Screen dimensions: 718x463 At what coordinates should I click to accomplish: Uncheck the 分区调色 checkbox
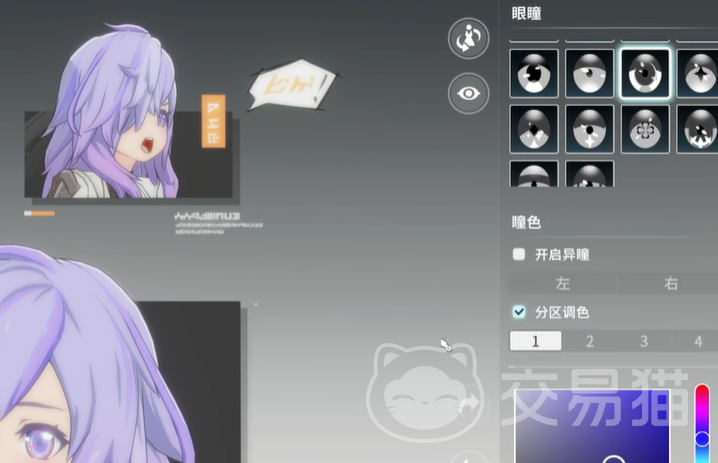pyautogui.click(x=519, y=312)
